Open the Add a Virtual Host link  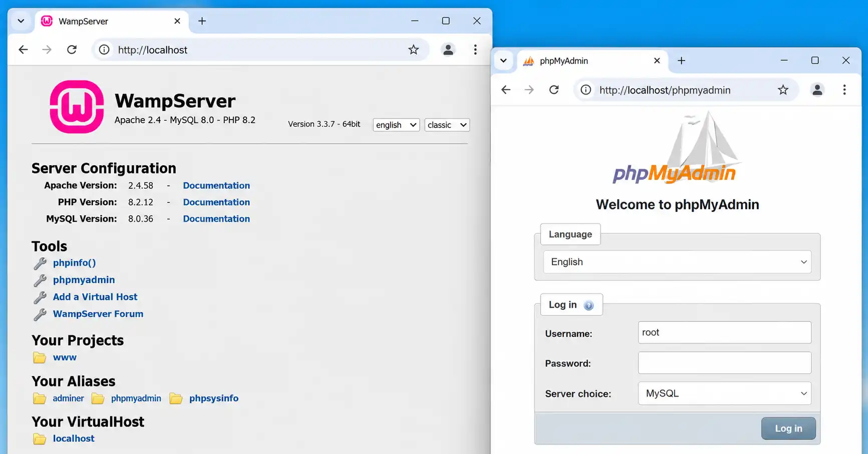pos(95,297)
